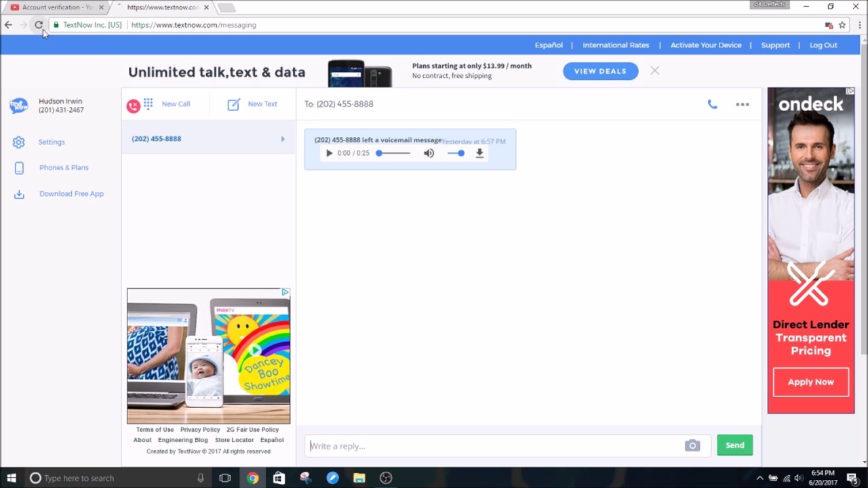Screen dimensions: 868x488
Task: Click the red missed call icon
Action: click(133, 106)
